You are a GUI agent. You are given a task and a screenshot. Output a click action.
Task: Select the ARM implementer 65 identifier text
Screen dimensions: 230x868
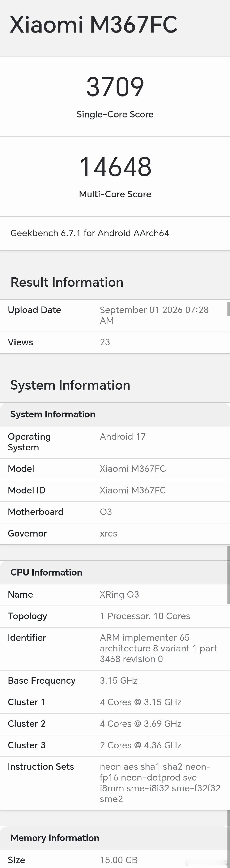158,648
